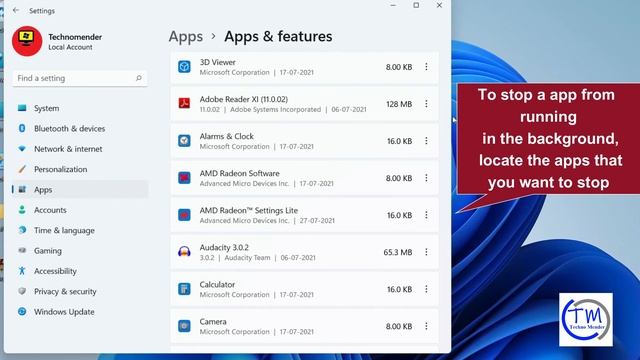Open more options for Adobe Reader XI
This screenshot has height=360, width=640.
tap(426, 104)
